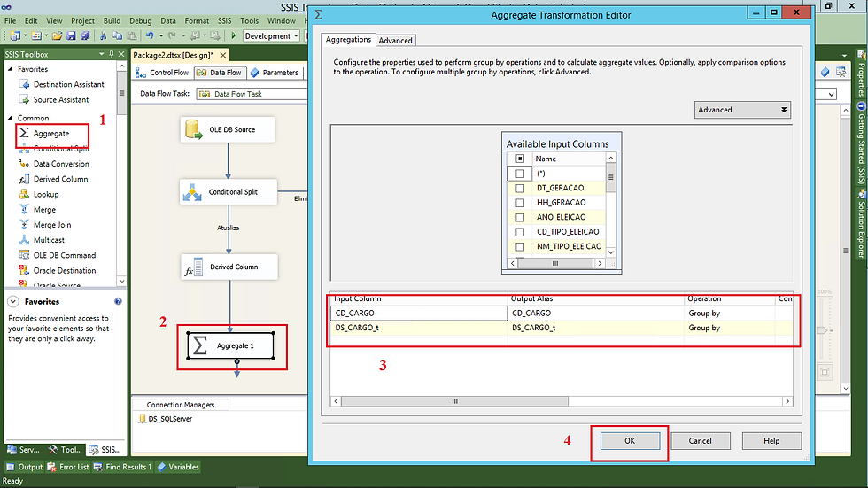The height and width of the screenshot is (488, 868).
Task: Click the available columns list horizontal scrollbar
Action: (556, 263)
